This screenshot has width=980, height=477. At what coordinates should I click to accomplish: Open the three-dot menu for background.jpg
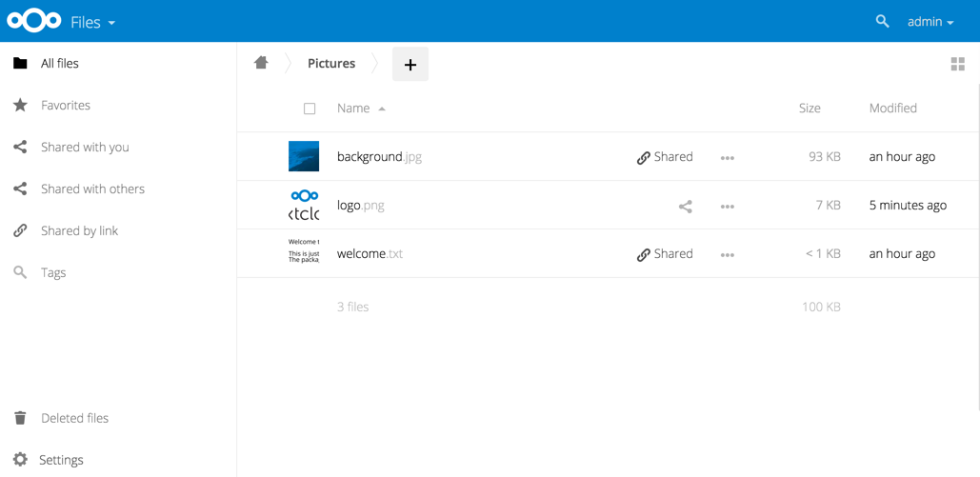point(727,157)
